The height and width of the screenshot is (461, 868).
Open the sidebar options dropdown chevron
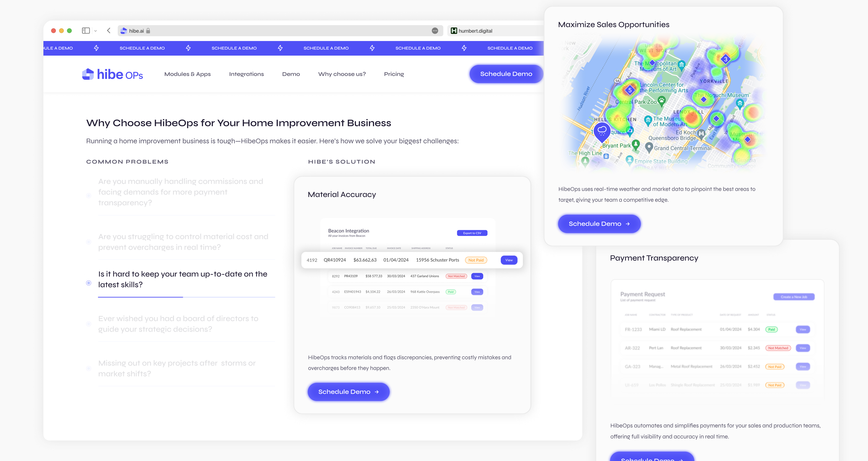(96, 31)
